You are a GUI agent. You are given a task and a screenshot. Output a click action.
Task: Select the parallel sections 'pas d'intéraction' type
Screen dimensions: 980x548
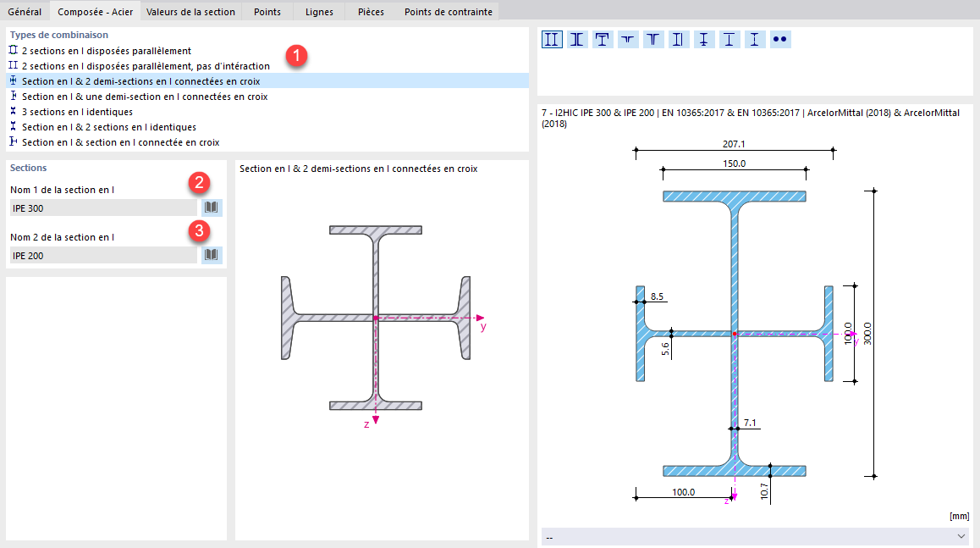pyautogui.click(x=267, y=66)
